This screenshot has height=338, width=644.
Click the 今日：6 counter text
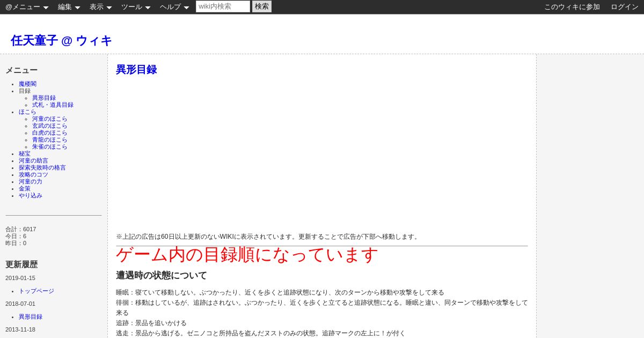[x=16, y=236]
